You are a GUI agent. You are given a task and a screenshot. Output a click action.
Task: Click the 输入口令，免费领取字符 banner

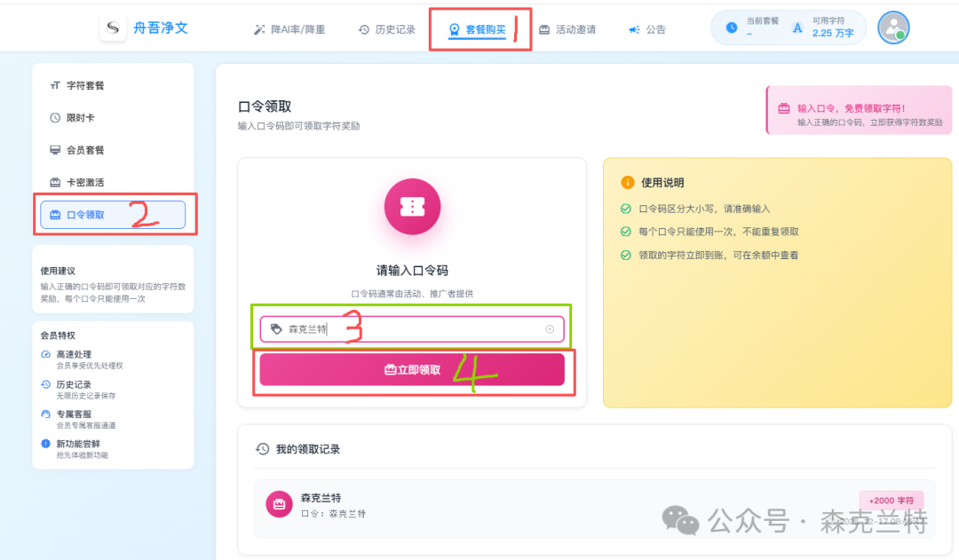(859, 110)
